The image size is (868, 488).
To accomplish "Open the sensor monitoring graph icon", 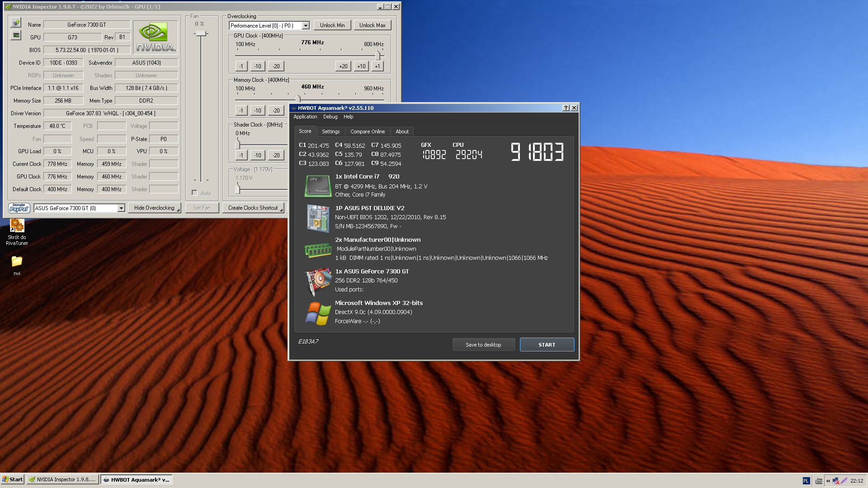I will point(16,35).
